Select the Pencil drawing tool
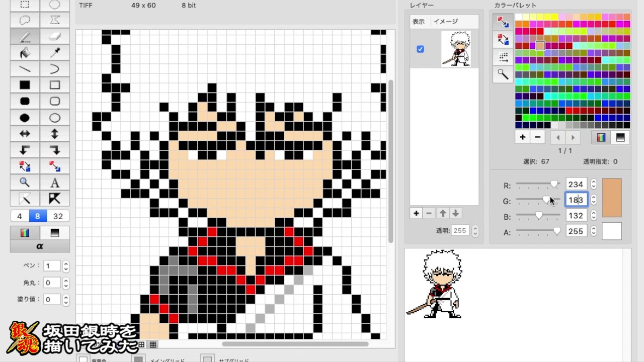This screenshot has width=644, height=362. click(x=25, y=36)
